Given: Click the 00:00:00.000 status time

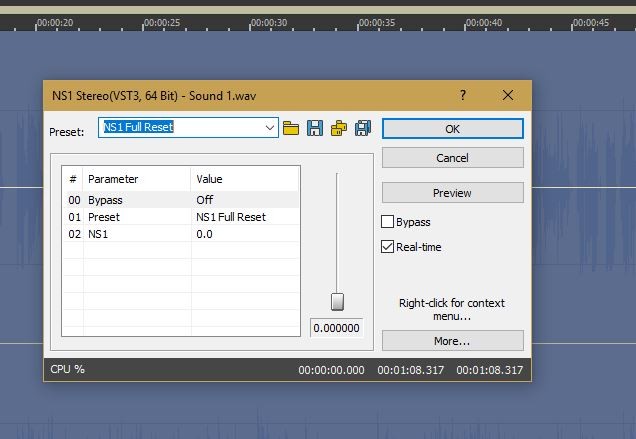Looking at the screenshot, I should (x=331, y=370).
